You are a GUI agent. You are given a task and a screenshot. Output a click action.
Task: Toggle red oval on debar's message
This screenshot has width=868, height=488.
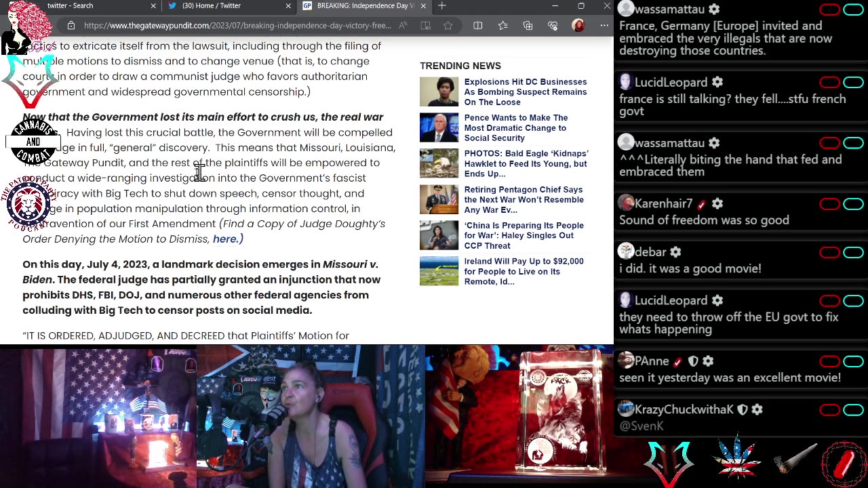pos(829,252)
